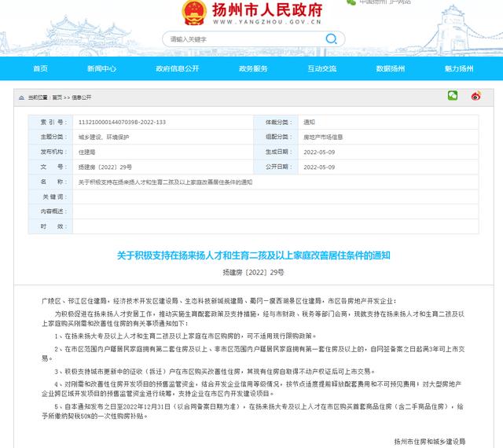503x448 pixels.
Task: Click the 时效 label cell
Action: 50,226
